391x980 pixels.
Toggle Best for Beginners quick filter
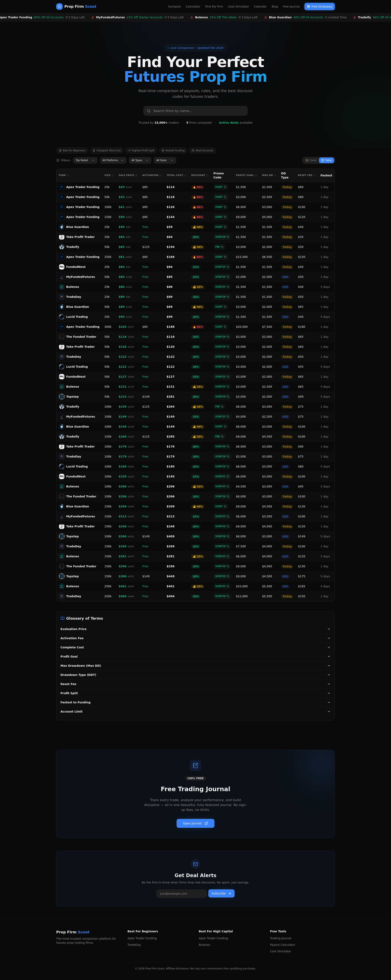click(72, 151)
